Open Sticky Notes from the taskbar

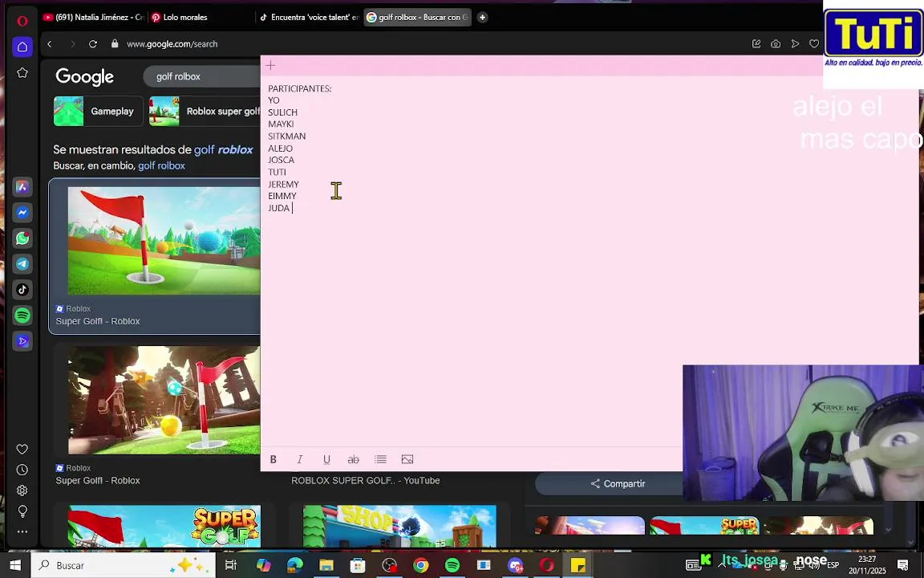click(578, 566)
